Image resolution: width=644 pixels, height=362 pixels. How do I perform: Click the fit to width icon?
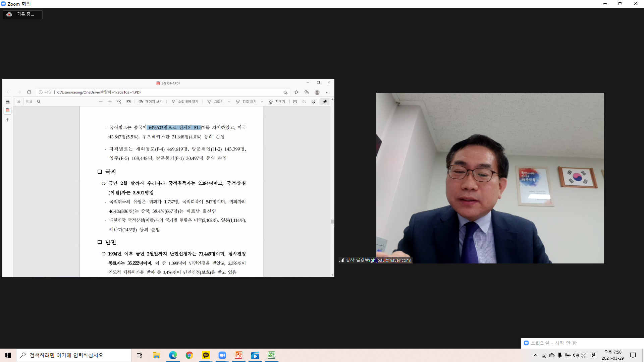[128, 102]
